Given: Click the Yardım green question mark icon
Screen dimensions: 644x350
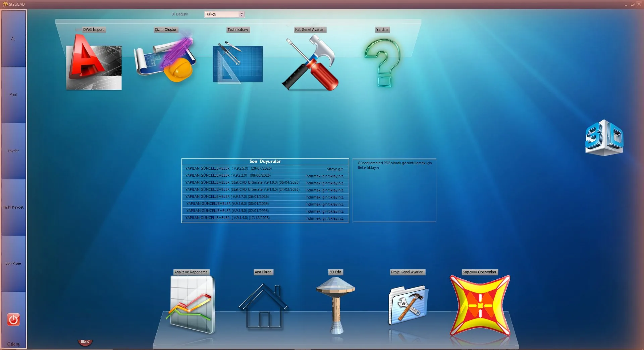Looking at the screenshot, I should click(382, 62).
